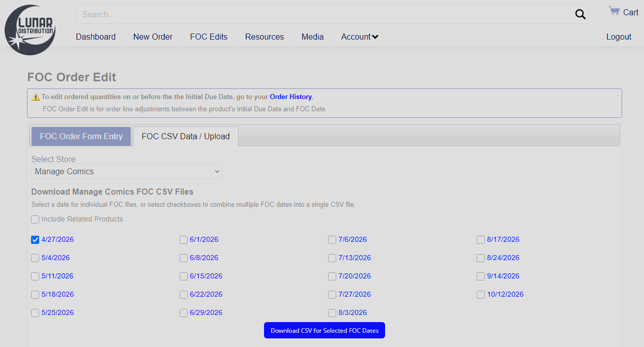Screen dimensions: 644x347
Task: Open the FOC Edits menu item
Action: coord(209,37)
